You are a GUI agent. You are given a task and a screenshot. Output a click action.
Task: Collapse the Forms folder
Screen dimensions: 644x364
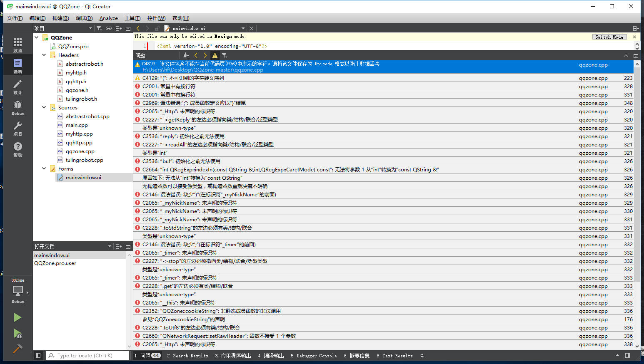(x=44, y=168)
